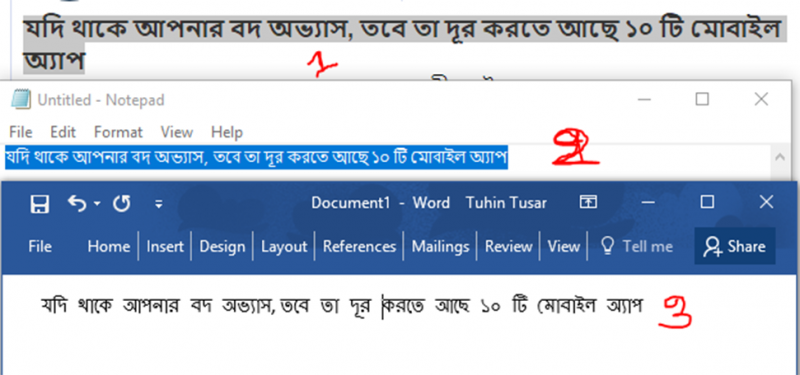The image size is (800, 375).
Task: Open the Notepad Format menu
Action: click(118, 132)
